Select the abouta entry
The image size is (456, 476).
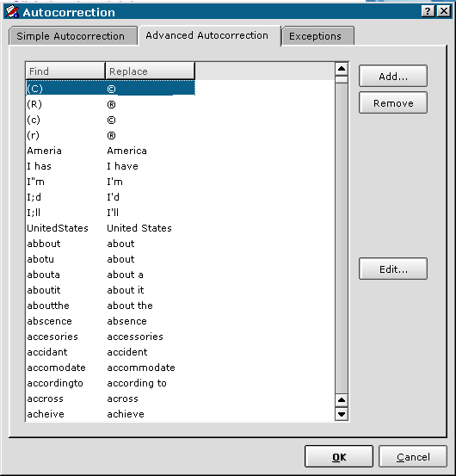click(110, 275)
